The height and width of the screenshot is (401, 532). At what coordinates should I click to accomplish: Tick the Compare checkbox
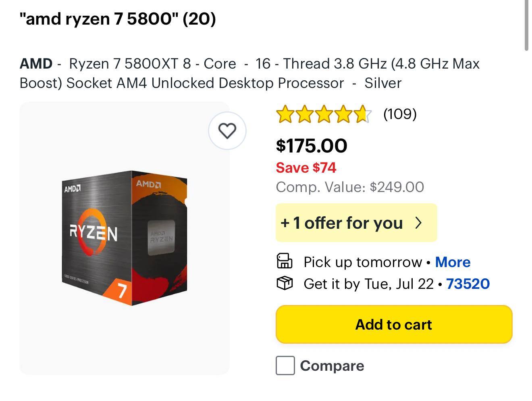[285, 365]
